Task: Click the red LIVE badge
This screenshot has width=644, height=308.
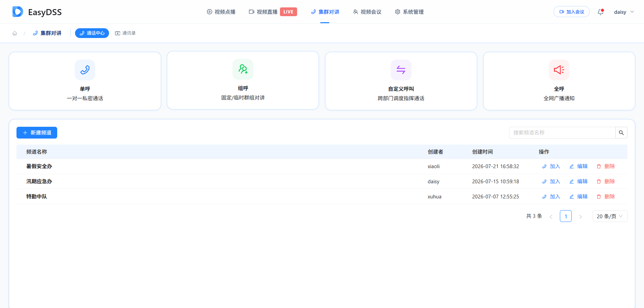Action: 288,12
